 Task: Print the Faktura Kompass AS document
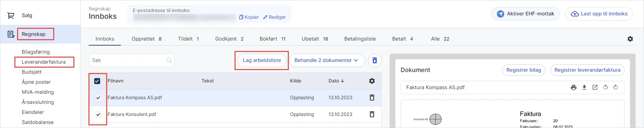pyautogui.click(x=574, y=87)
